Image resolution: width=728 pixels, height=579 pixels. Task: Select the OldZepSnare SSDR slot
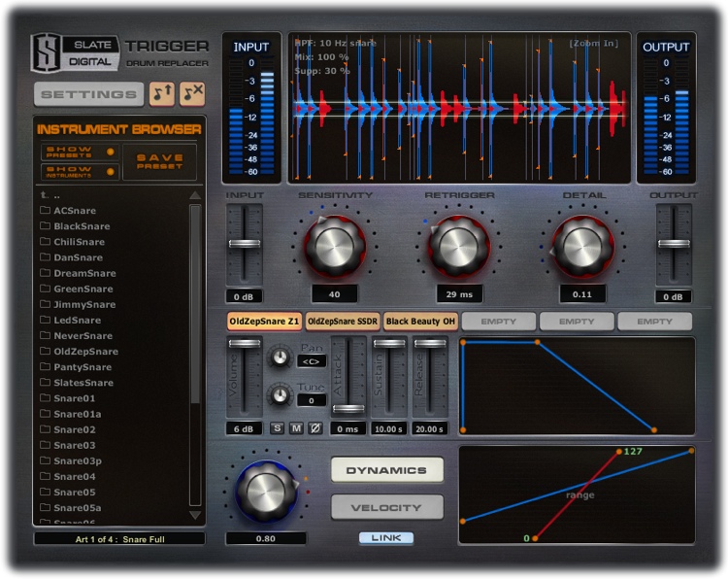pos(343,322)
